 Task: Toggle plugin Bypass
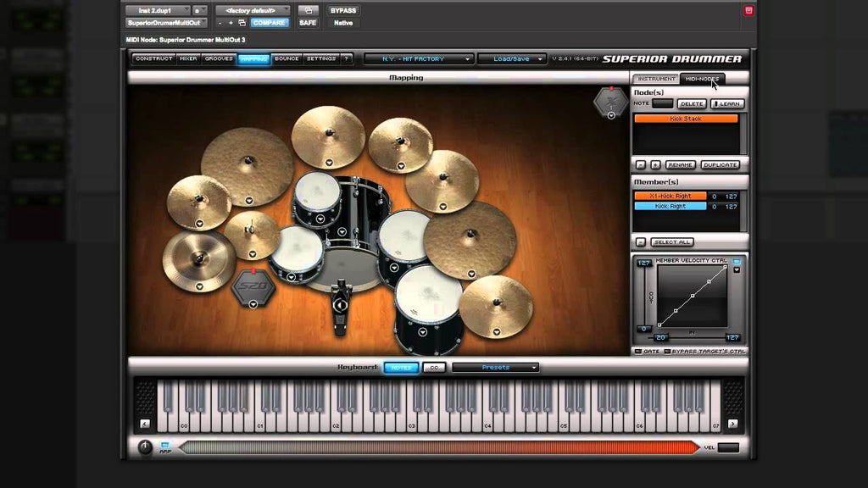343,10
